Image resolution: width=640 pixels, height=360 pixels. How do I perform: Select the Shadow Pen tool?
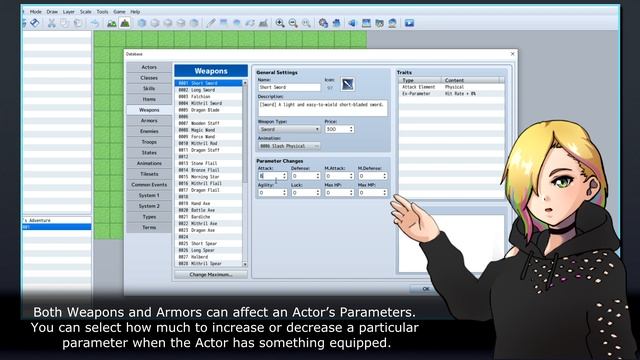click(x=263, y=23)
